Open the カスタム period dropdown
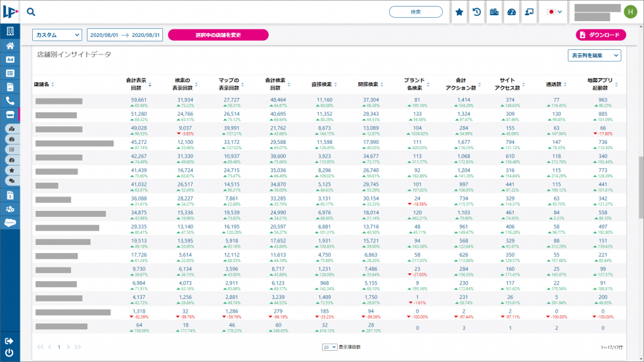 pyautogui.click(x=57, y=35)
